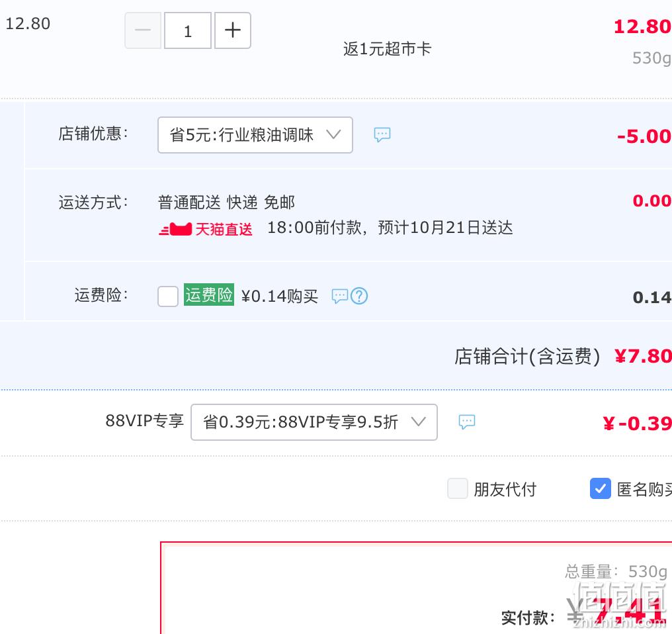
Task: Check the 朋友代付 checkbox
Action: [457, 488]
